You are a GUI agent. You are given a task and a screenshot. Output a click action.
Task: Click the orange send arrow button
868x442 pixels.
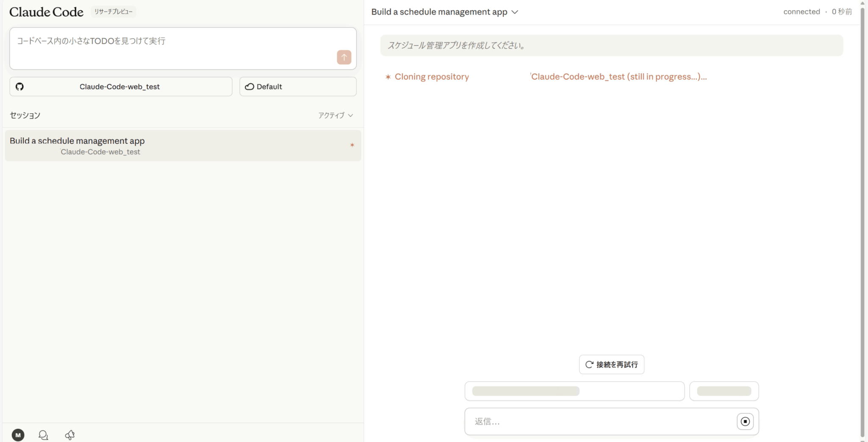coord(344,57)
